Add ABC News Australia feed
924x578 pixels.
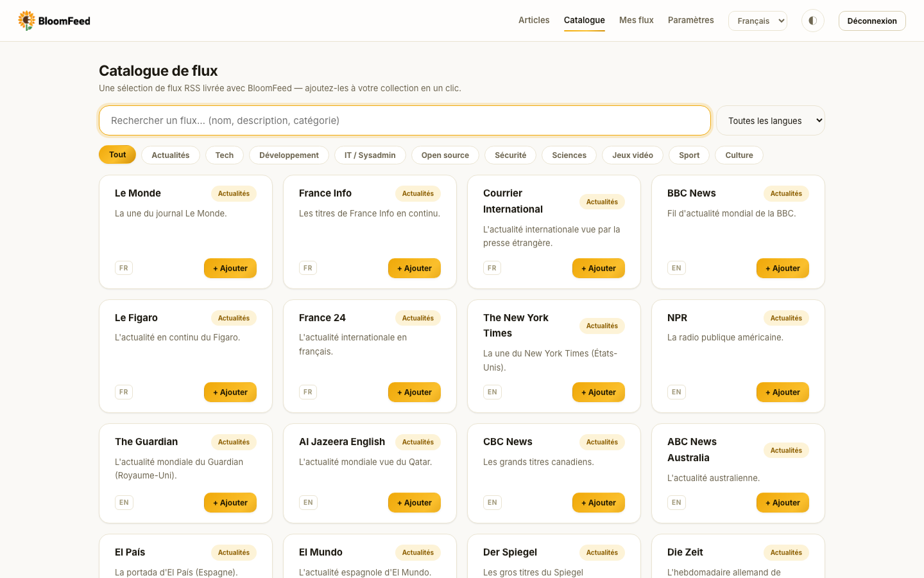pos(783,503)
